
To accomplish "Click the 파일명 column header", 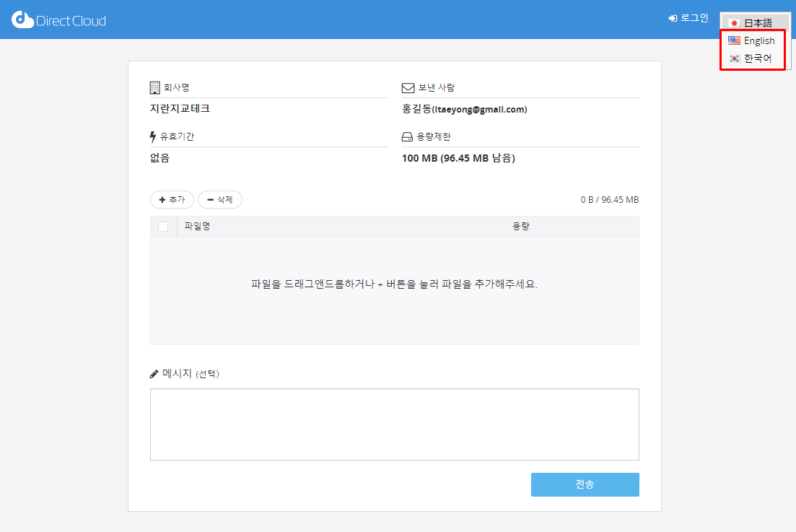I will point(197,227).
